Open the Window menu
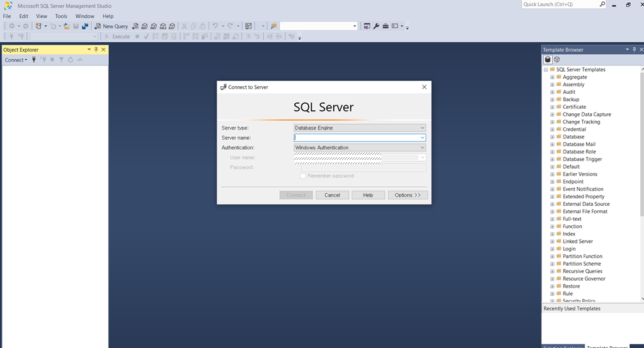 click(x=85, y=16)
